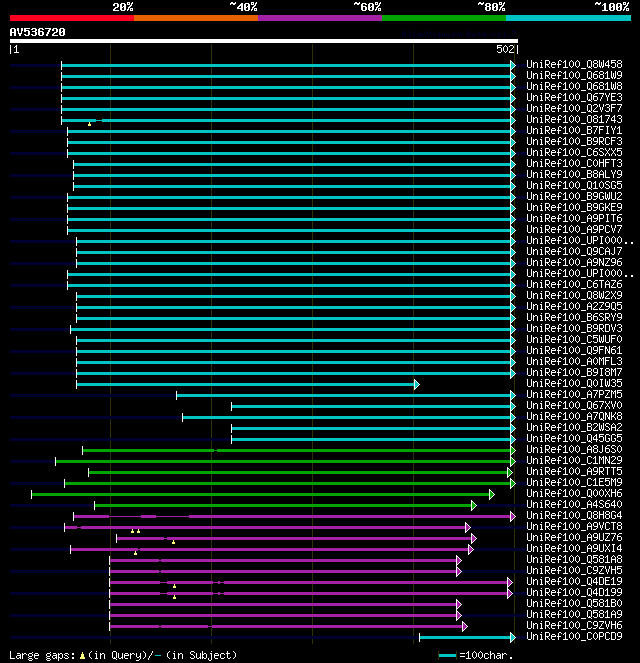Click the UniRef100_A9VCT8 label
This screenshot has width=640, height=663.
pos(574,526)
